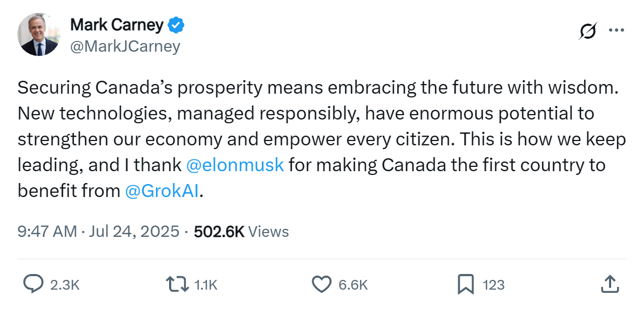This screenshot has height=309, width=644.
Task: Open the three-dot more options menu
Action: coord(615,30)
